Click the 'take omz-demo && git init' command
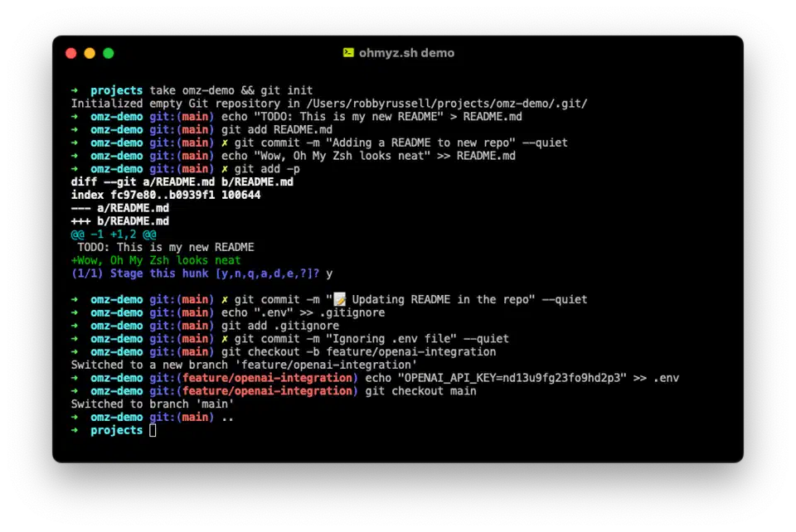 pos(231,90)
